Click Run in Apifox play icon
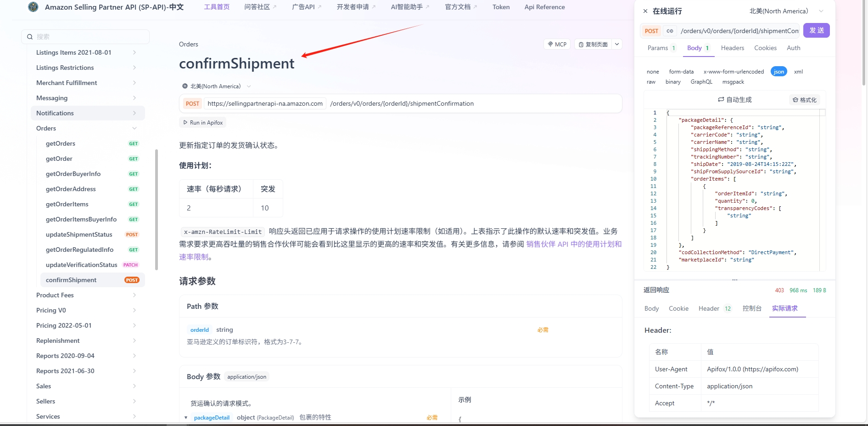The image size is (868, 426). [x=185, y=123]
